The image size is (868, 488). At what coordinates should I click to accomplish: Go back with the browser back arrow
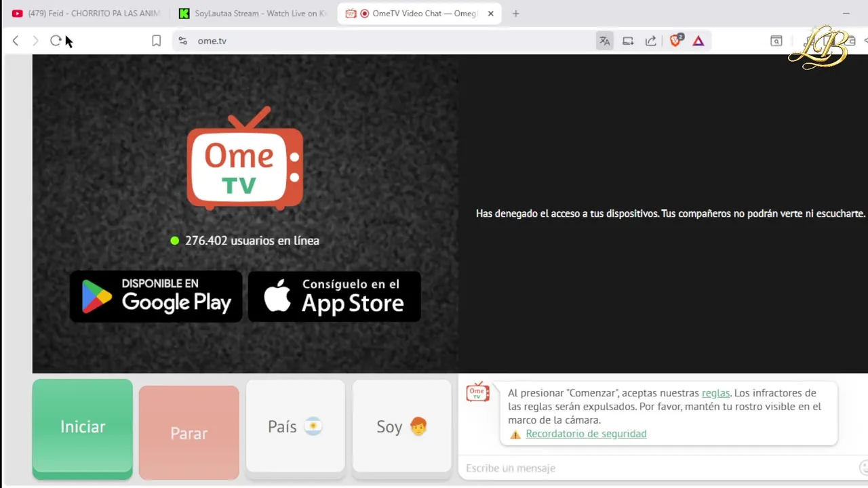(16, 41)
